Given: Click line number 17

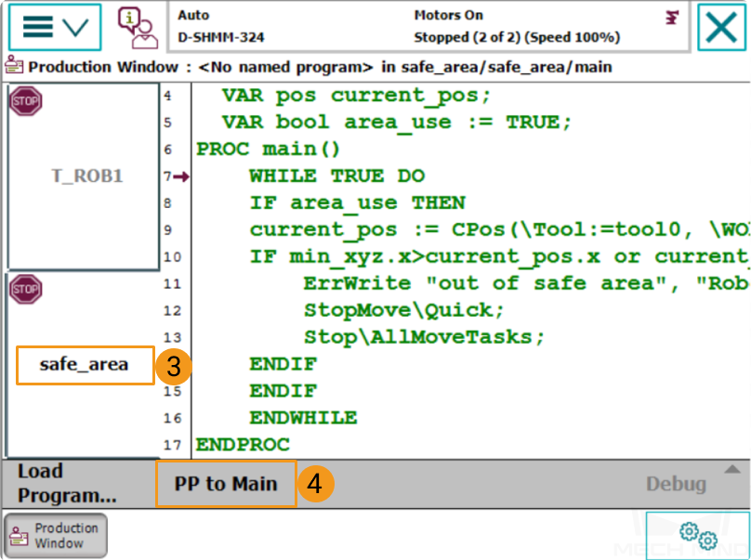Looking at the screenshot, I should (172, 445).
